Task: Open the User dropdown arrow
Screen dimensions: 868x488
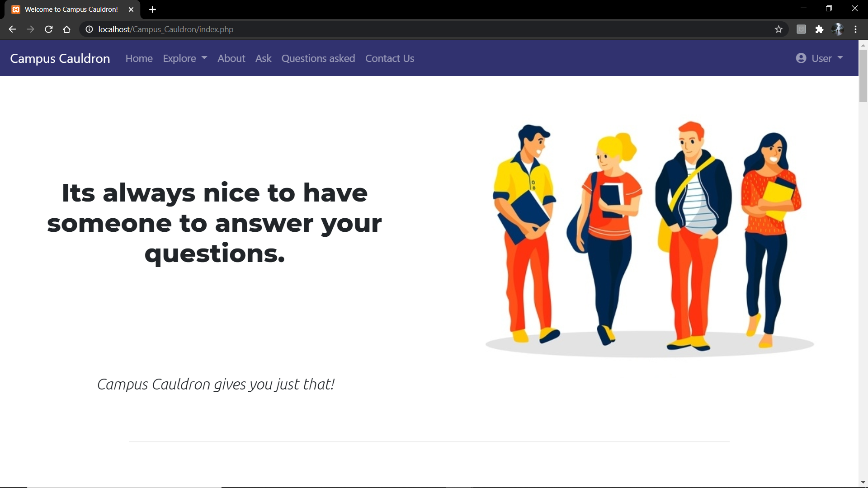Action: tap(840, 58)
